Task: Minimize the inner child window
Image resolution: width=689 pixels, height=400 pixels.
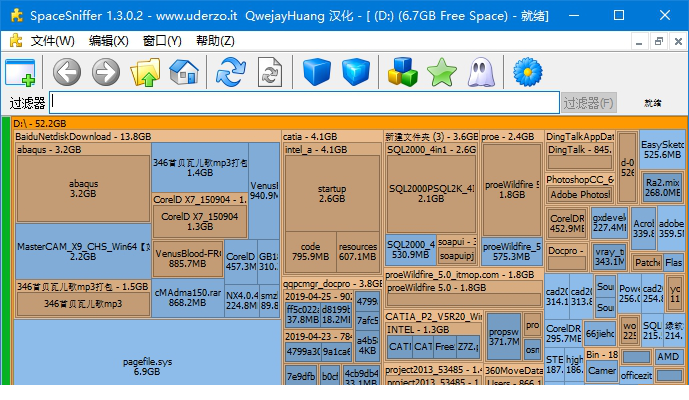Action: tap(639, 41)
